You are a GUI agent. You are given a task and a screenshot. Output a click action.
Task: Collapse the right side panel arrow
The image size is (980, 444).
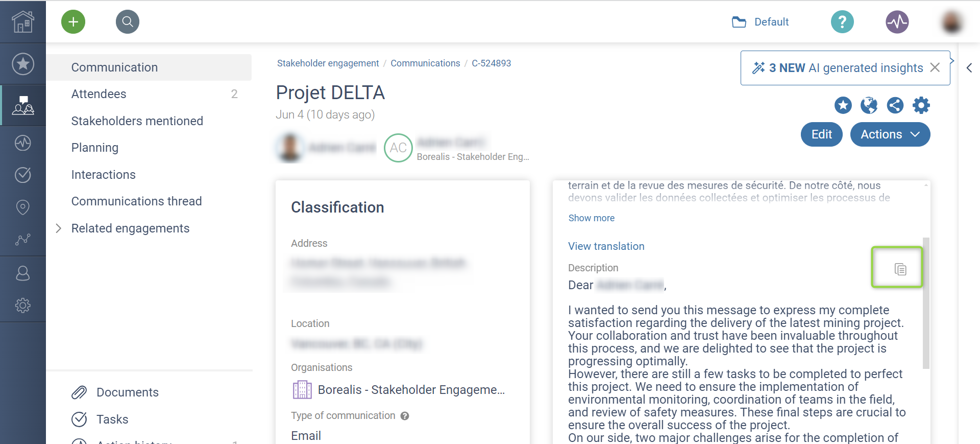(969, 68)
